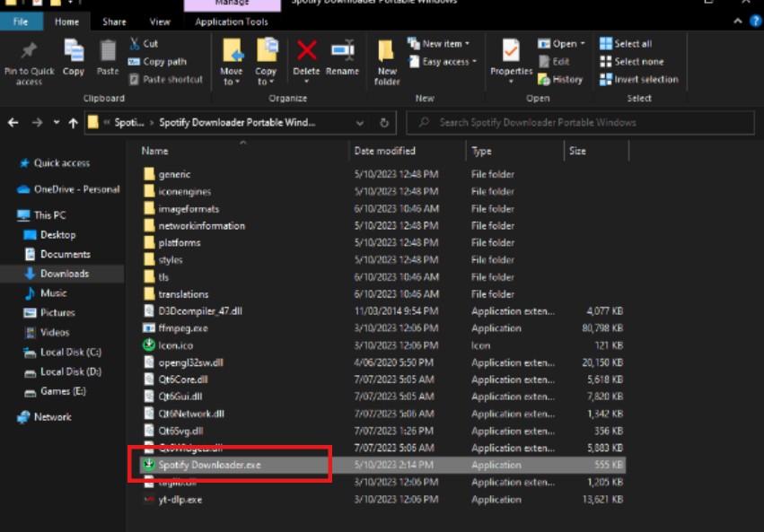Click the Edit ribbon button
This screenshot has height=532, width=764.
(555, 61)
